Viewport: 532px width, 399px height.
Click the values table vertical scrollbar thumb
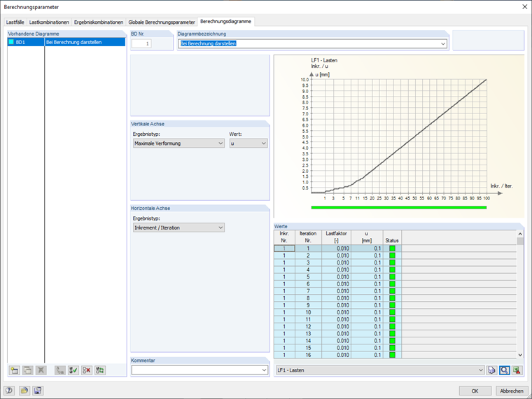pyautogui.click(x=520, y=241)
